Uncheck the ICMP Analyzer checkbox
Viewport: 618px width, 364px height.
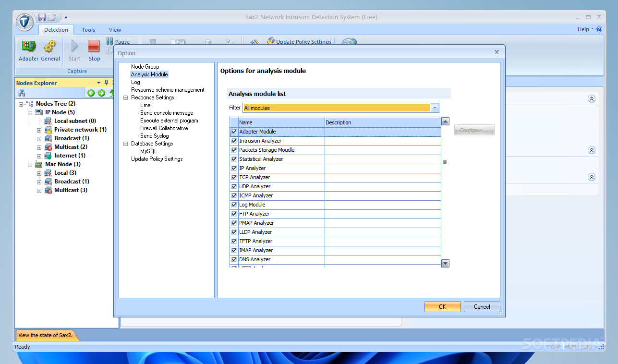click(x=234, y=195)
